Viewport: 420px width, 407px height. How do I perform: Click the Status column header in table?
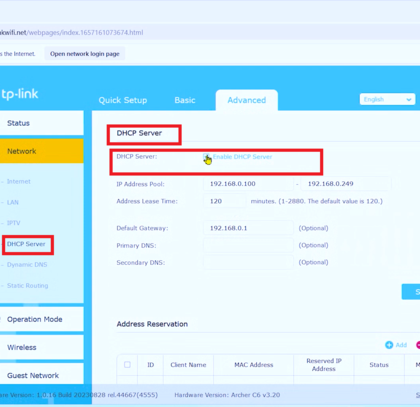pos(379,365)
